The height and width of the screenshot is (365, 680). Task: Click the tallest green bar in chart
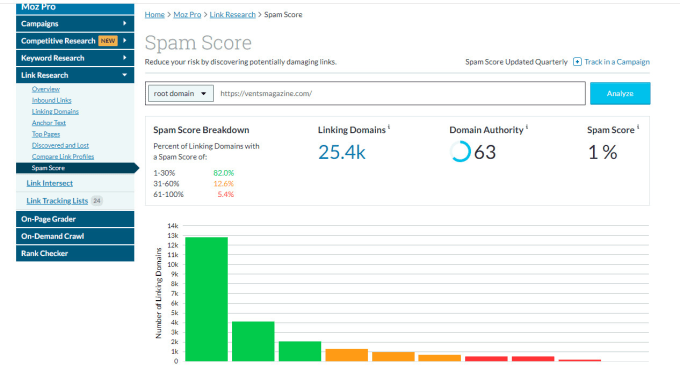click(x=206, y=299)
